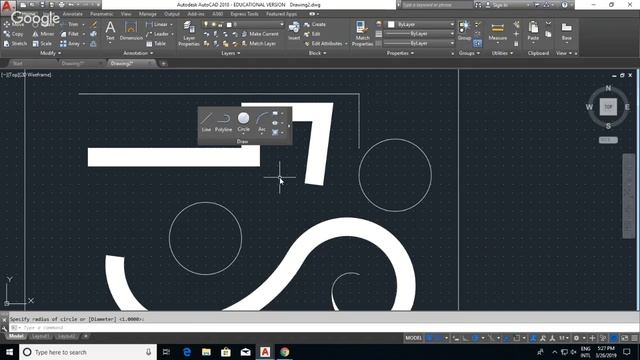Expand the Block panel
The image size is (640, 360).
click(x=317, y=53)
